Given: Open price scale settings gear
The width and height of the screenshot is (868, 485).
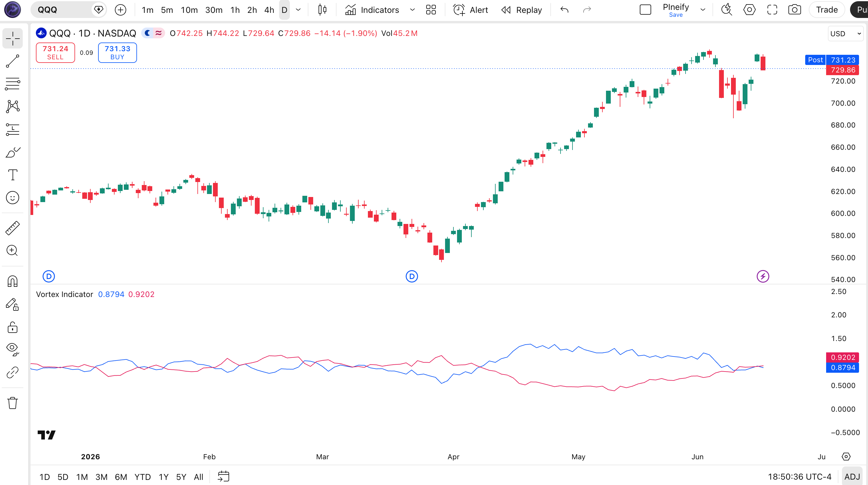Looking at the screenshot, I should (846, 456).
